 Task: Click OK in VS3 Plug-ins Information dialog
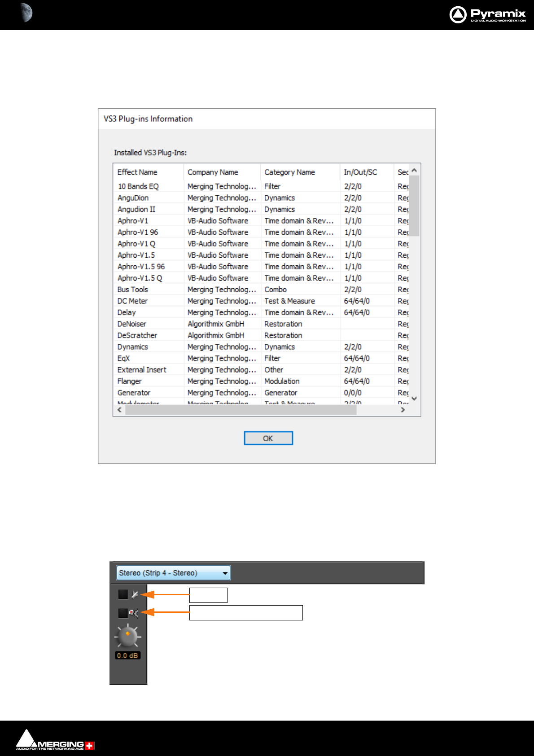pos(268,438)
